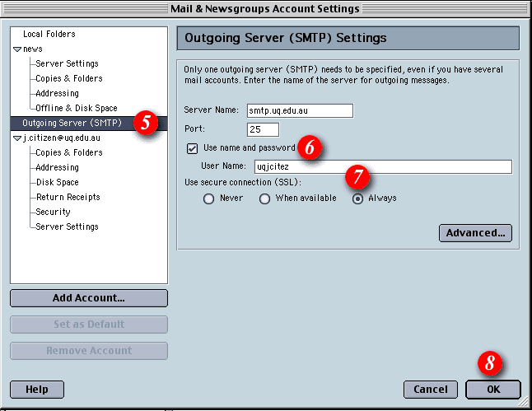This screenshot has width=532, height=411.
Task: Collapse the news account tree
Action: pos(17,49)
